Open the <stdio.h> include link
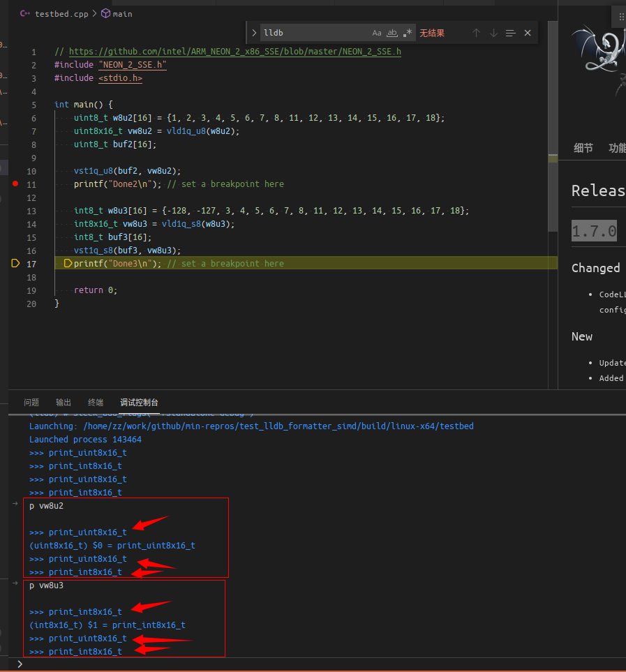626x672 pixels. click(121, 78)
